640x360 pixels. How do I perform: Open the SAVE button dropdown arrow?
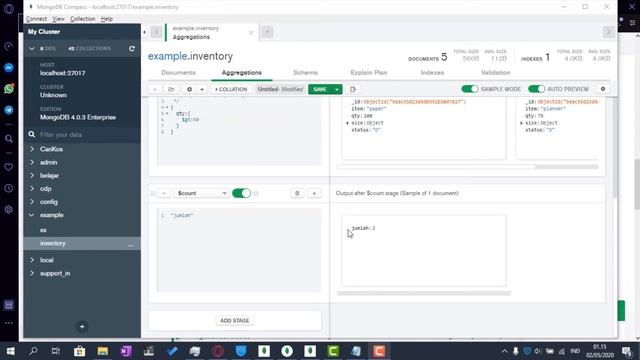(x=337, y=89)
